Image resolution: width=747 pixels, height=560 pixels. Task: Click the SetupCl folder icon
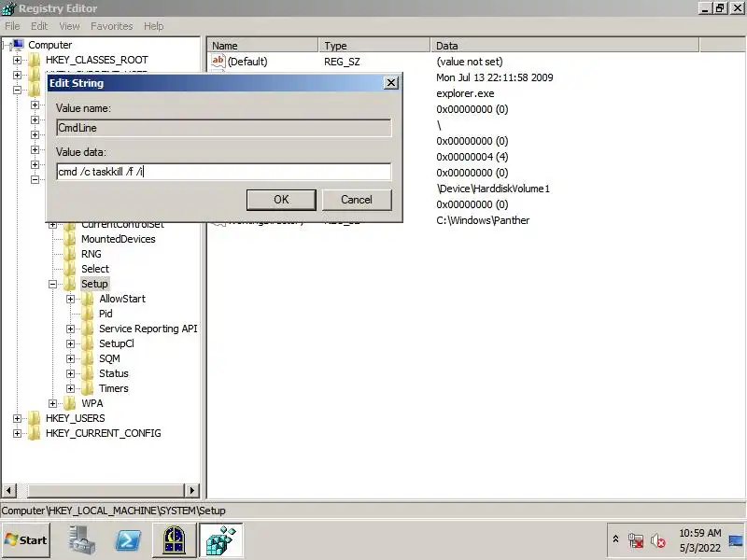pyautogui.click(x=88, y=343)
